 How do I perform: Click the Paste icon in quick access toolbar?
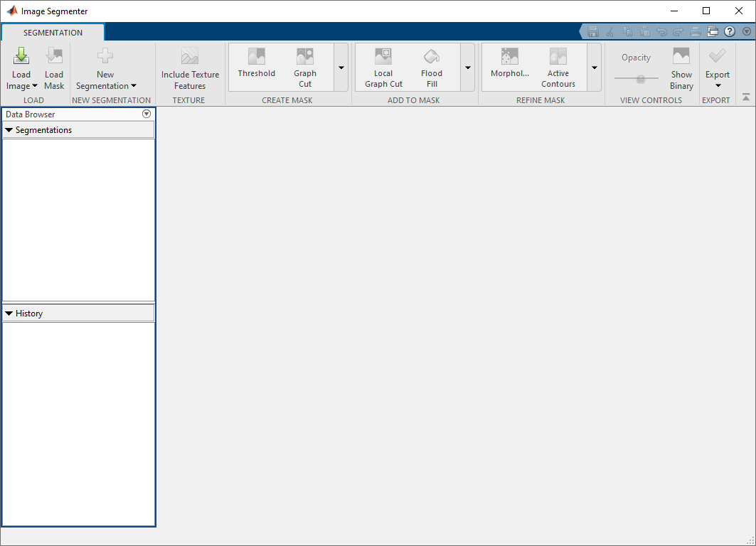click(x=644, y=32)
